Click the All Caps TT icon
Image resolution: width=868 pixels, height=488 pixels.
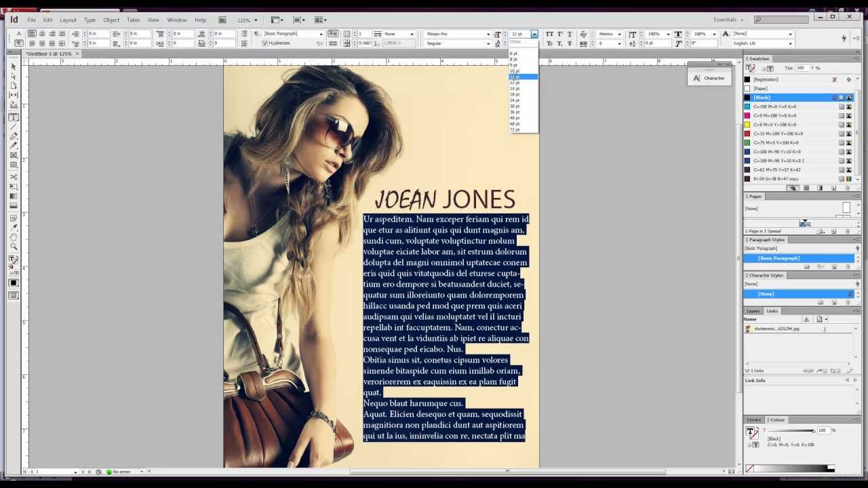pyautogui.click(x=549, y=34)
